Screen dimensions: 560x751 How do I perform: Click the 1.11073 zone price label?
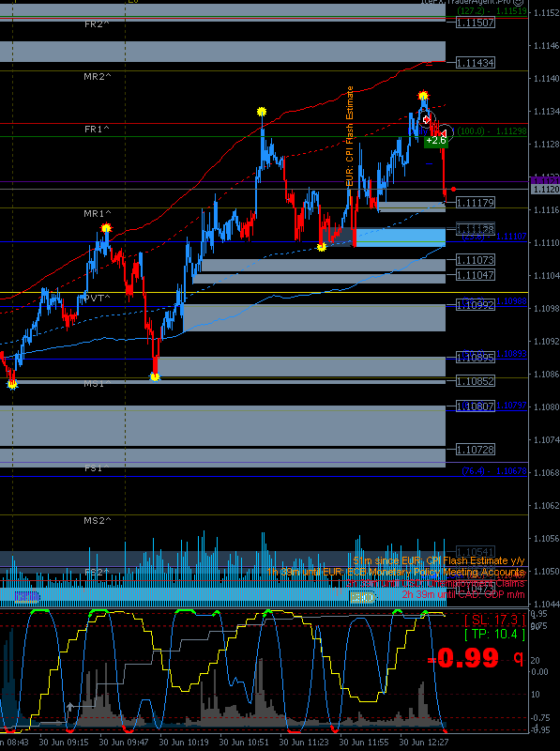(x=476, y=260)
